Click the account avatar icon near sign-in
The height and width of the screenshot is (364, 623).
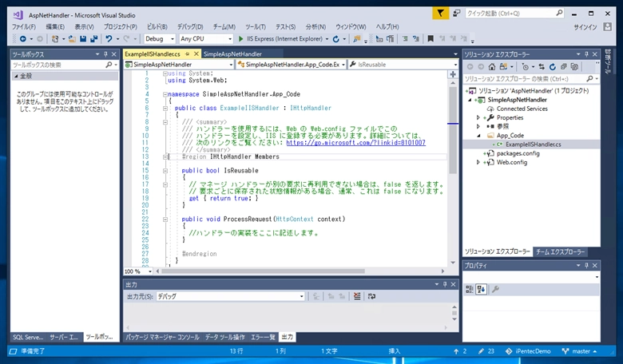[607, 26]
